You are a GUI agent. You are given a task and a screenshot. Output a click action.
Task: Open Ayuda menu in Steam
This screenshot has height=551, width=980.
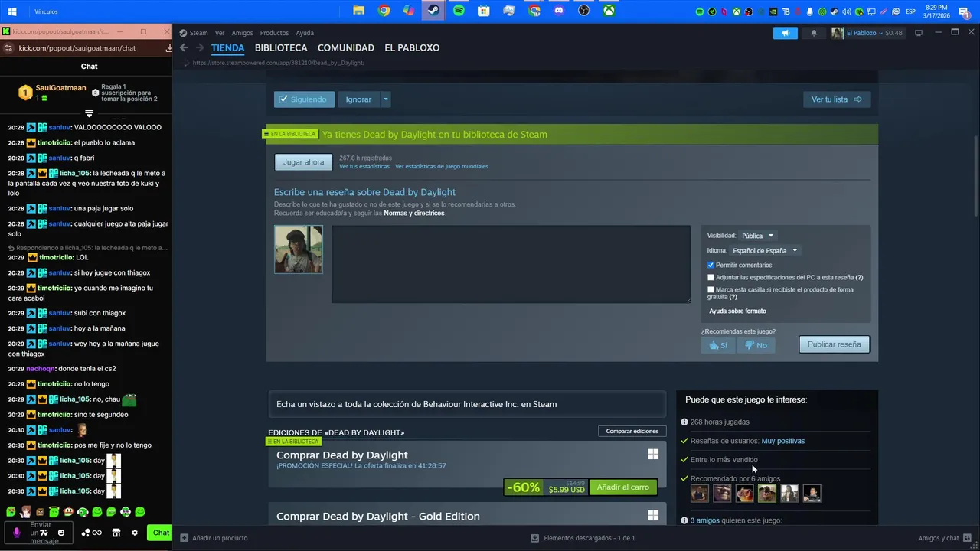pyautogui.click(x=305, y=33)
